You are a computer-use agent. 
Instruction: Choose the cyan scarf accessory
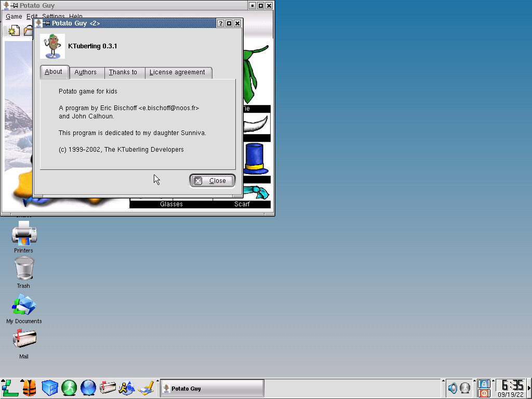[258, 192]
